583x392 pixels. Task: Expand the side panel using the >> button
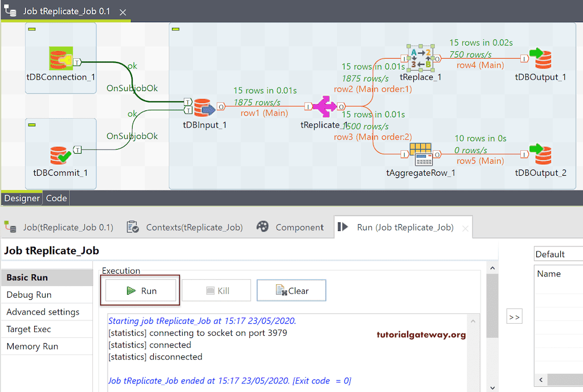tap(514, 316)
